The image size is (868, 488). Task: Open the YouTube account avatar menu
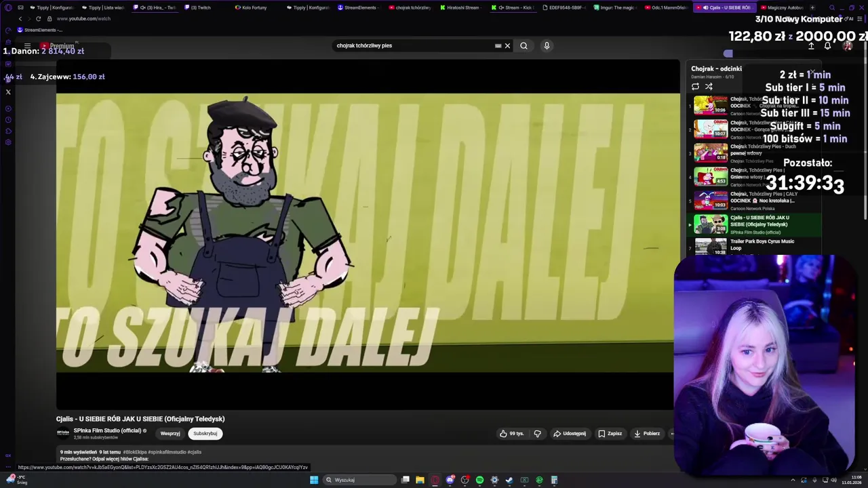click(847, 45)
